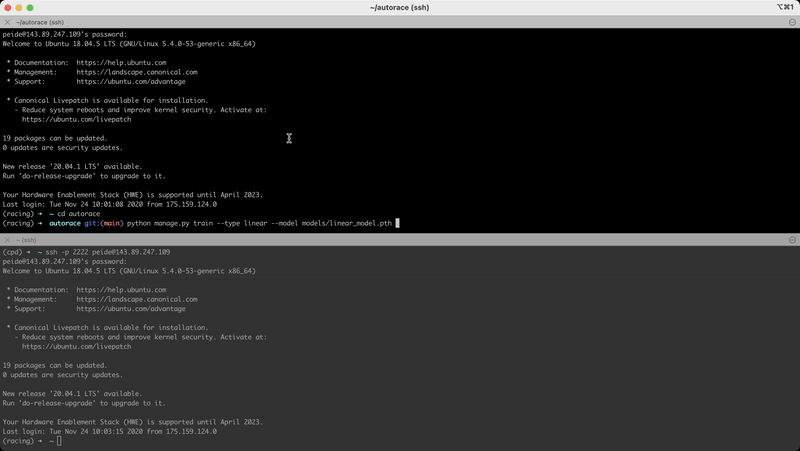Click '19 packages can be updated.' in bottom pane
Screen dimensions: 800x451
(55, 365)
